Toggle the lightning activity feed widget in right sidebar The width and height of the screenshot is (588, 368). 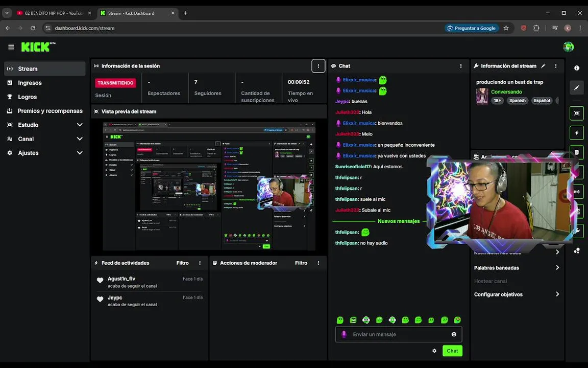577,133
